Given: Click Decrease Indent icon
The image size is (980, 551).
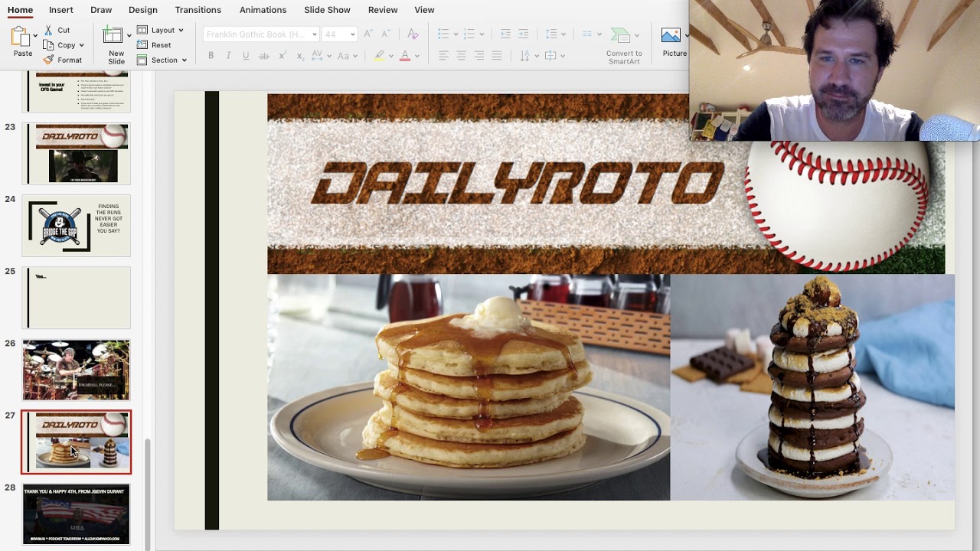Looking at the screenshot, I should click(x=505, y=34).
